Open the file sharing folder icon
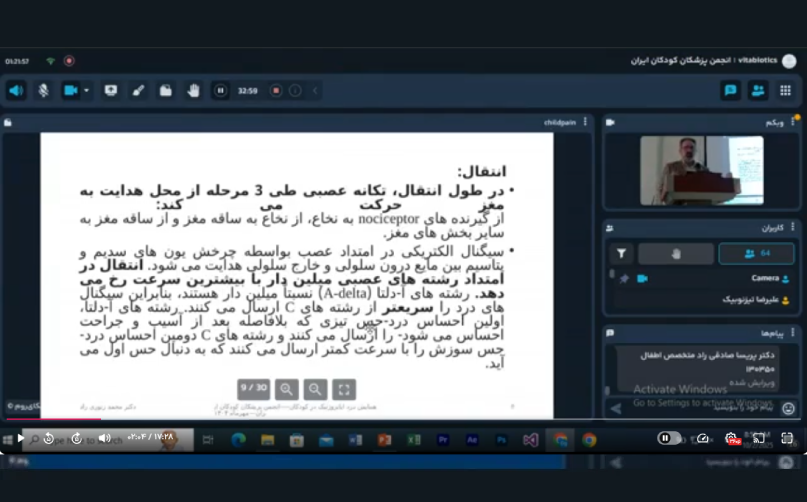The width and height of the screenshot is (807, 502). click(x=166, y=91)
